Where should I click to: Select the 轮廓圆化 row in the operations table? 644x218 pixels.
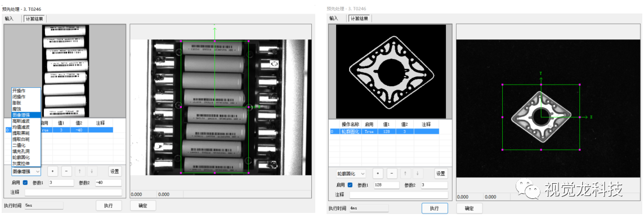tap(384, 131)
